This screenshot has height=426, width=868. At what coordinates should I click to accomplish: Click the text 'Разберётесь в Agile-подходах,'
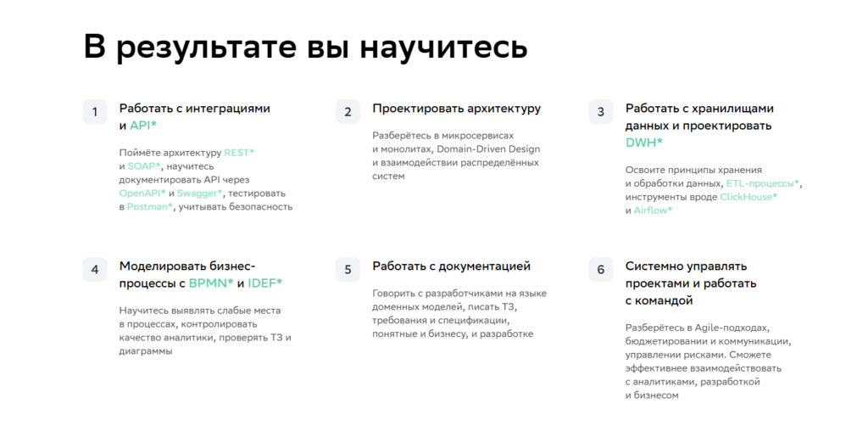[697, 328]
